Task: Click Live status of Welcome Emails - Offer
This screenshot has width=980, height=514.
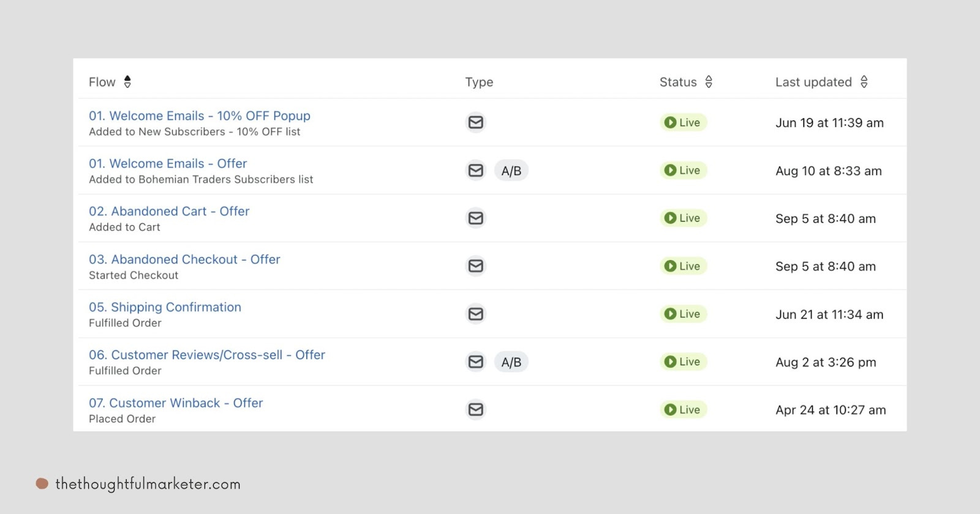Action: pyautogui.click(x=684, y=170)
